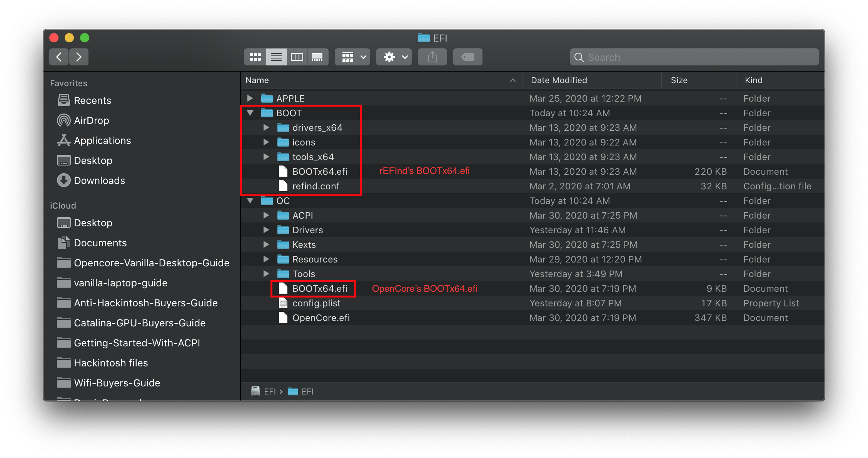The height and width of the screenshot is (458, 868).
Task: Expand the Tools folder triangle
Action: click(266, 274)
